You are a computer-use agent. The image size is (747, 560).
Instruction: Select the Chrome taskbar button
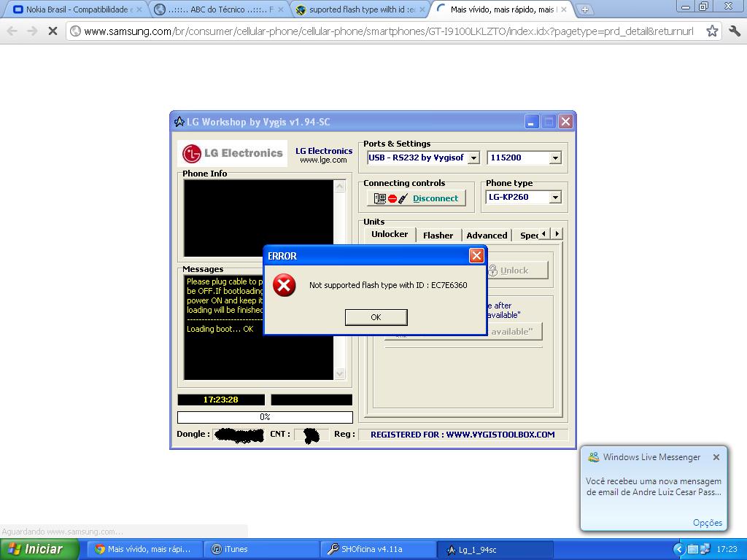click(145, 549)
